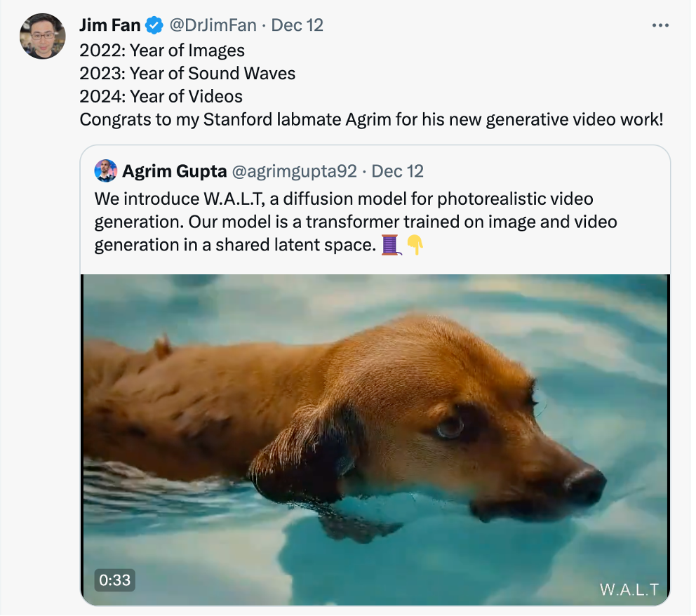Click the thread spool emoji
The width and height of the screenshot is (696, 616).
[391, 245]
